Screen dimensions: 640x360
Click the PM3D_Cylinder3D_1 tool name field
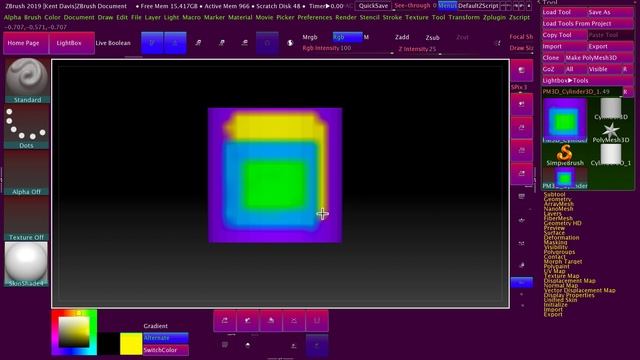pyautogui.click(x=582, y=92)
